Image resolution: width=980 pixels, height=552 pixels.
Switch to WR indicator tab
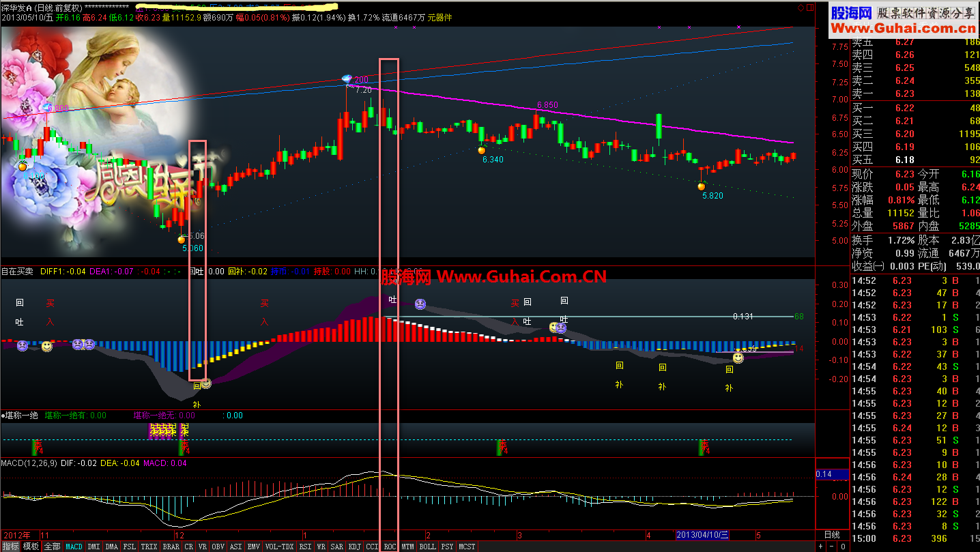tap(321, 547)
